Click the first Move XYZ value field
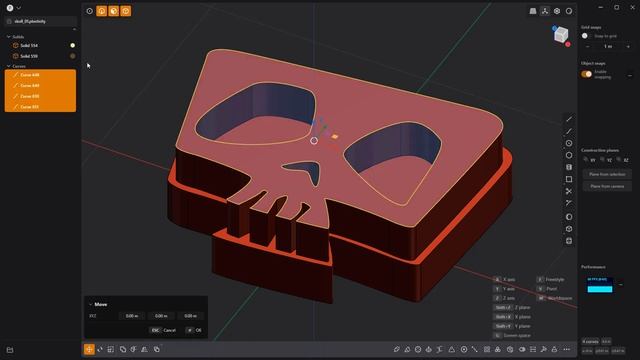 point(132,316)
